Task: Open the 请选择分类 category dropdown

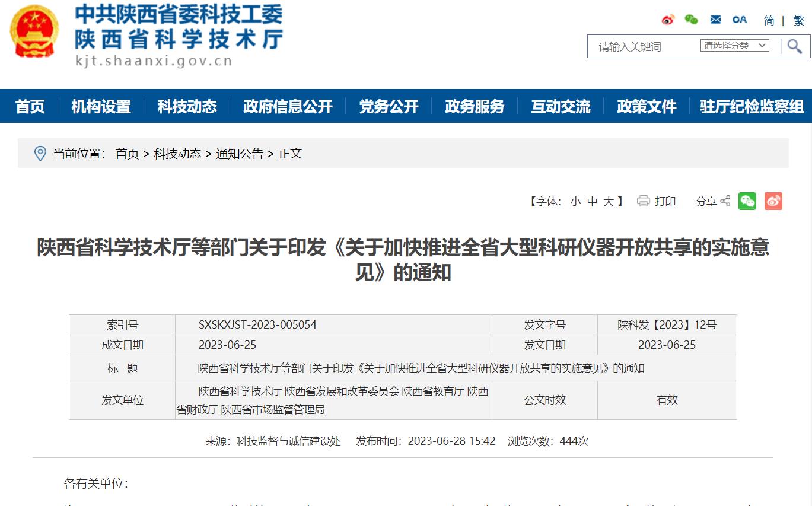Action: [x=734, y=46]
